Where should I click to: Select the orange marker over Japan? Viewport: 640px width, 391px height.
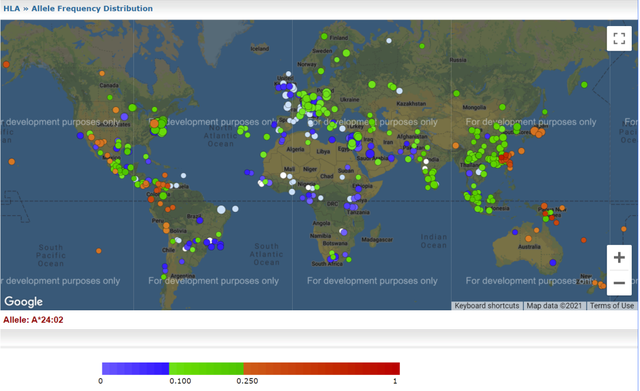point(534,131)
